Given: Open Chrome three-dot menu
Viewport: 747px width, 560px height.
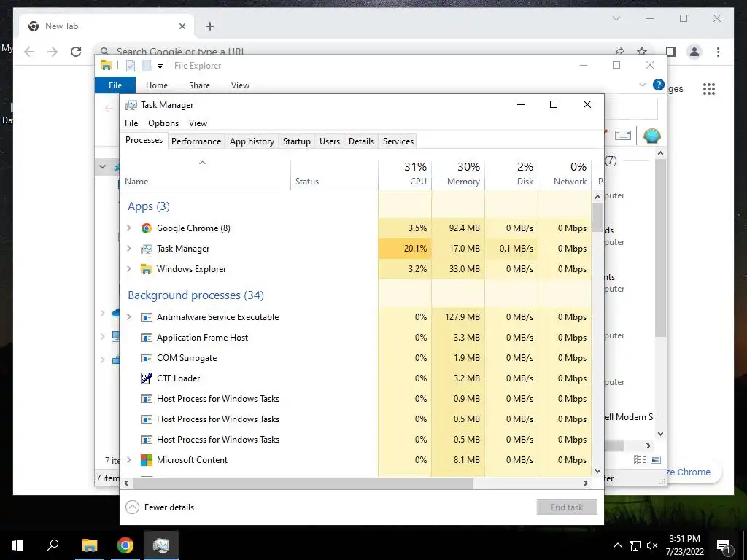Looking at the screenshot, I should 718,52.
